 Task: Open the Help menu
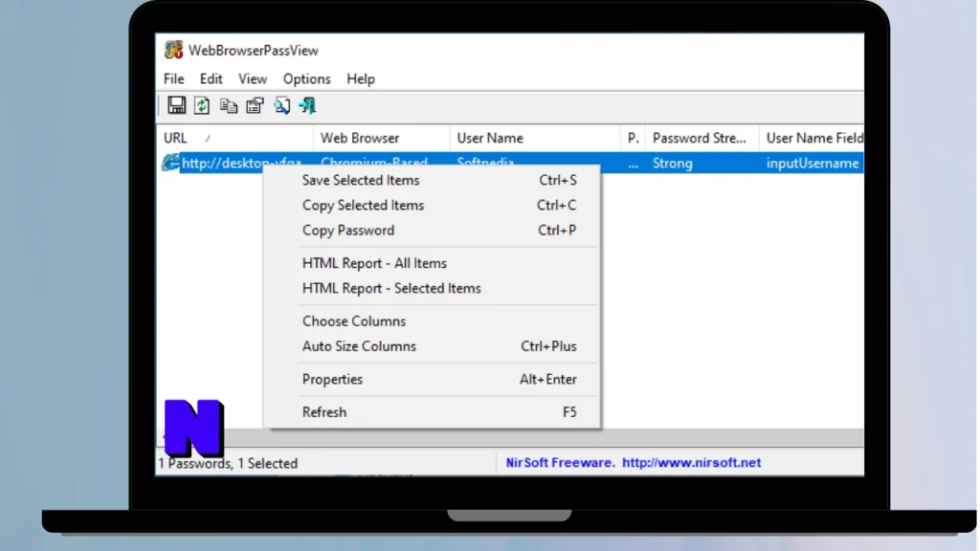click(361, 79)
